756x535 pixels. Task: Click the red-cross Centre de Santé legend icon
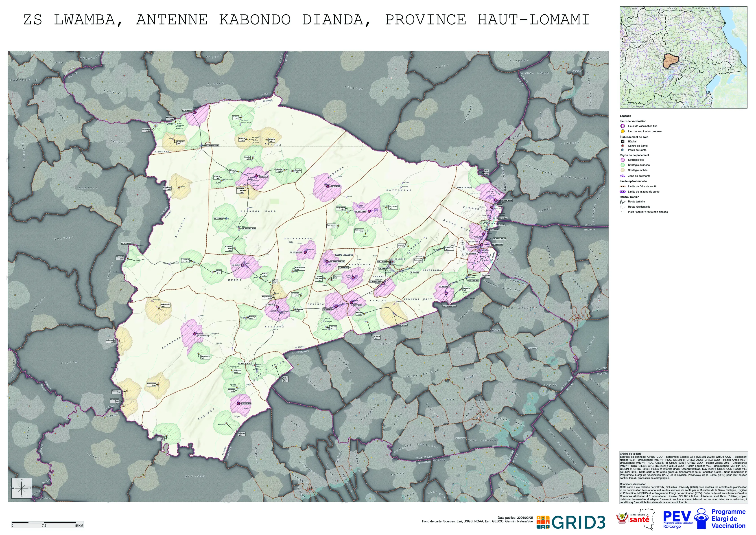click(623, 146)
